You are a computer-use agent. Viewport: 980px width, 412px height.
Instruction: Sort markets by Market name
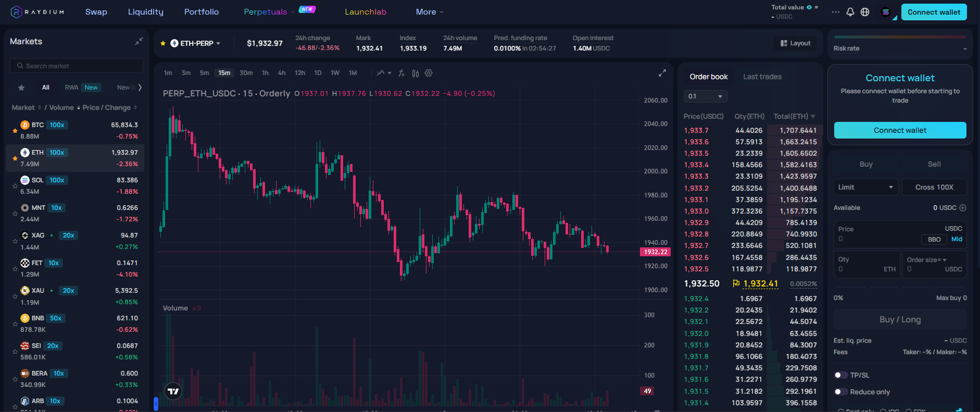(26, 107)
